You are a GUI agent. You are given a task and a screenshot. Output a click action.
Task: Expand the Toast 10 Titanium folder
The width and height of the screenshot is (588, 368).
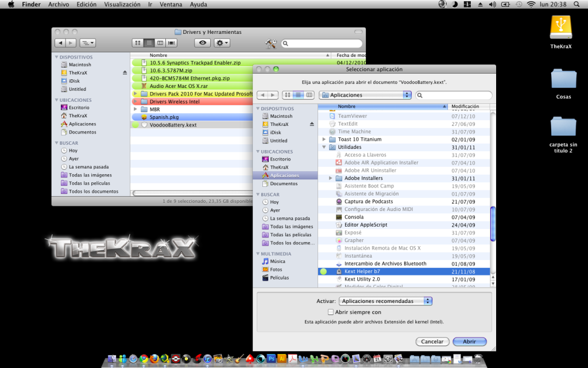point(324,139)
